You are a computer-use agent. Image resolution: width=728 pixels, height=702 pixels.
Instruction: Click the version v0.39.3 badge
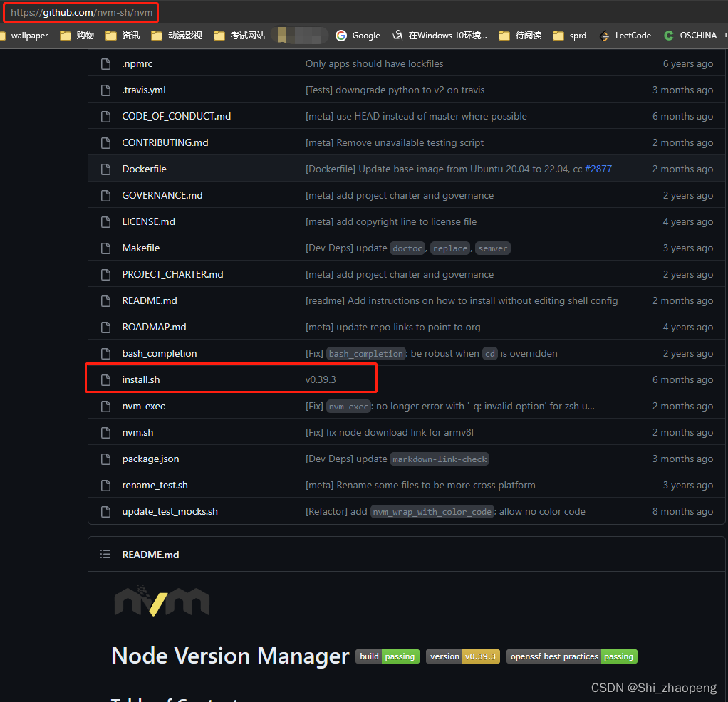(463, 656)
